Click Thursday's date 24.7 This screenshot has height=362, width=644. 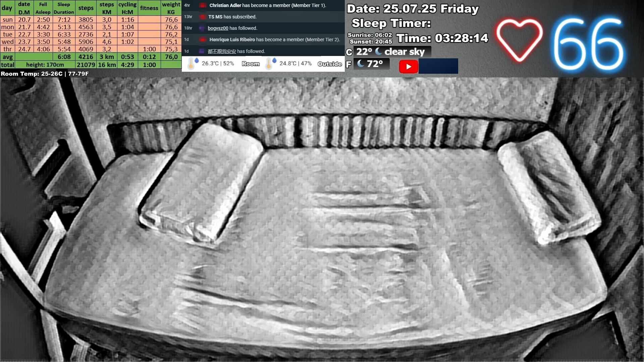click(24, 49)
